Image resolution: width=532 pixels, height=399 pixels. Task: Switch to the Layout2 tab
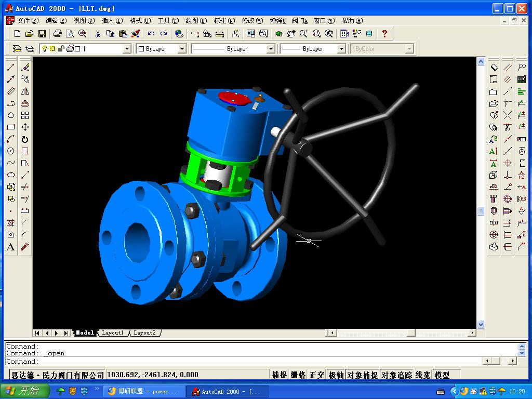(144, 333)
